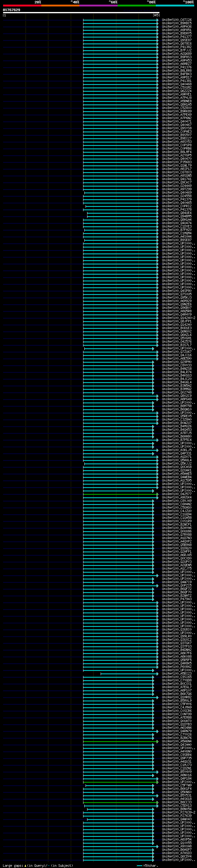
Task: Select hit label UniRef100_Q40468
Action: [x=177, y=85]
